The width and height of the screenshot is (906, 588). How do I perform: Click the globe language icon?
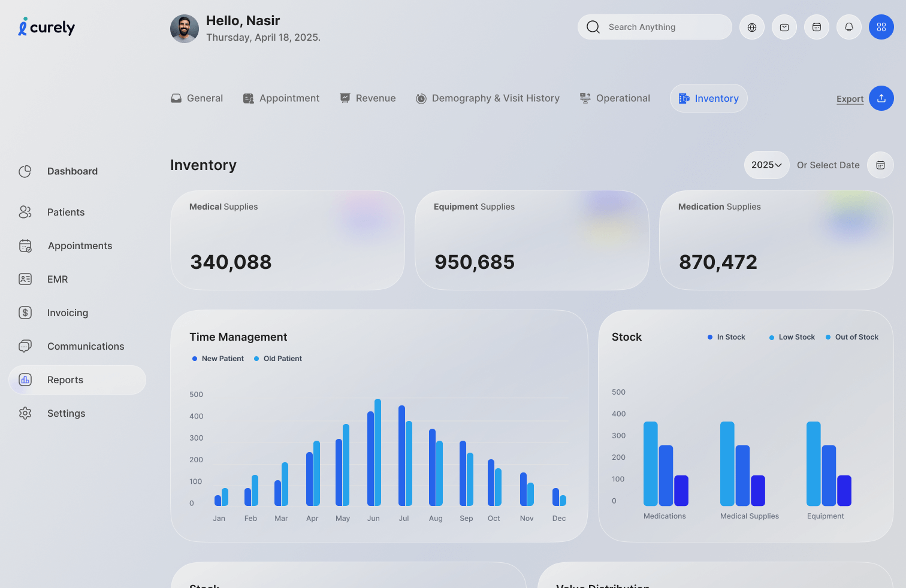752,27
